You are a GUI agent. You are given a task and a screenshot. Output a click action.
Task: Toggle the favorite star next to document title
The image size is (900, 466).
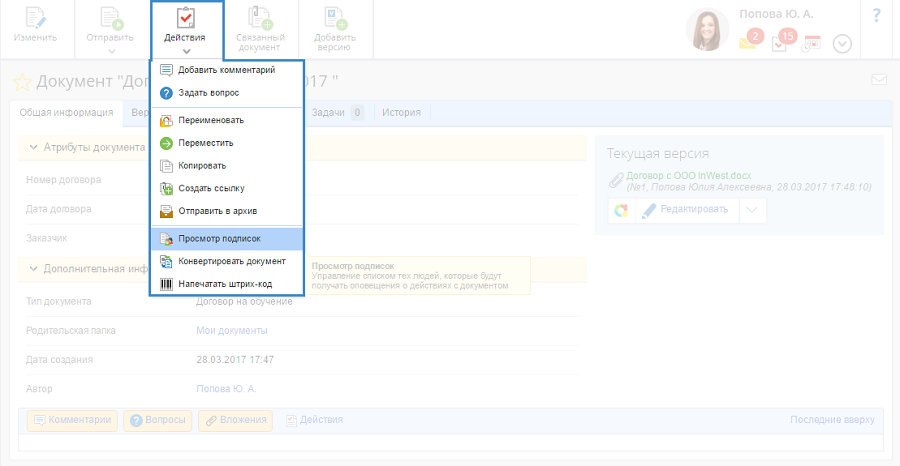[22, 82]
